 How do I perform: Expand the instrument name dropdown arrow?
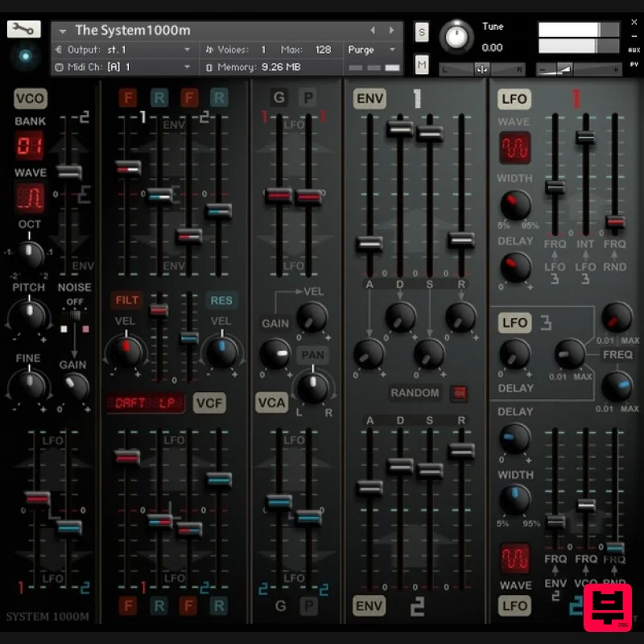coord(63,31)
